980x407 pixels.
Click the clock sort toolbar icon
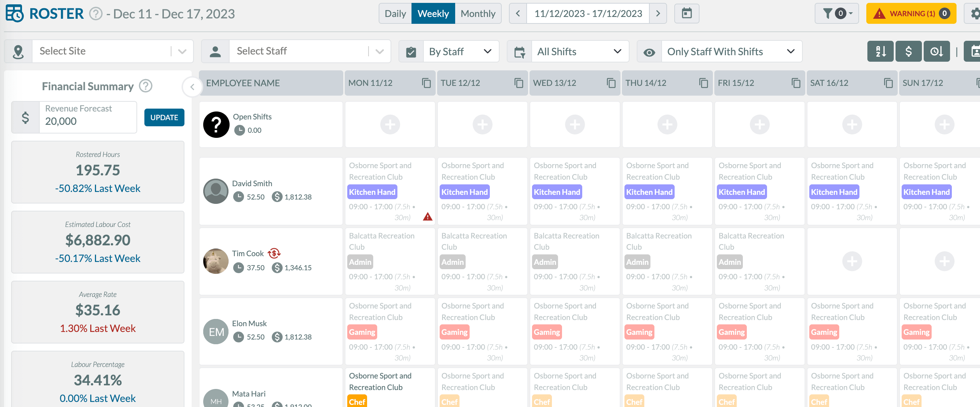[x=937, y=51]
